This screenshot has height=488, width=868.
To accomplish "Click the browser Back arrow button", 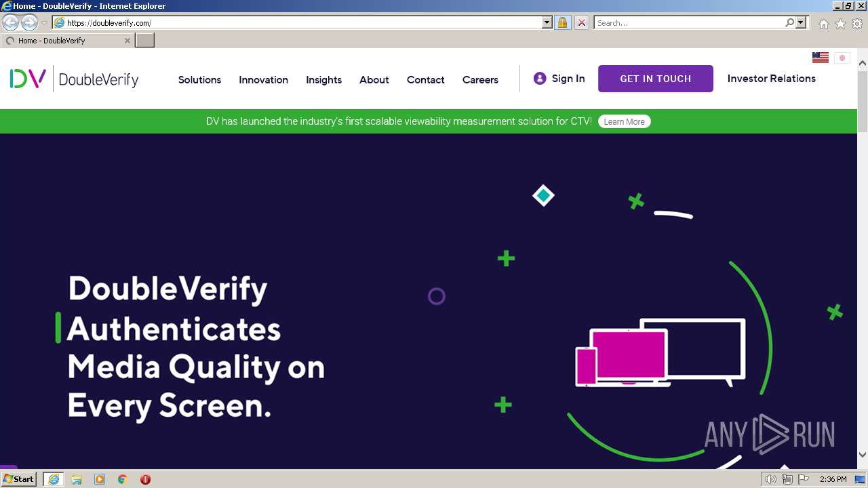I will [11, 23].
